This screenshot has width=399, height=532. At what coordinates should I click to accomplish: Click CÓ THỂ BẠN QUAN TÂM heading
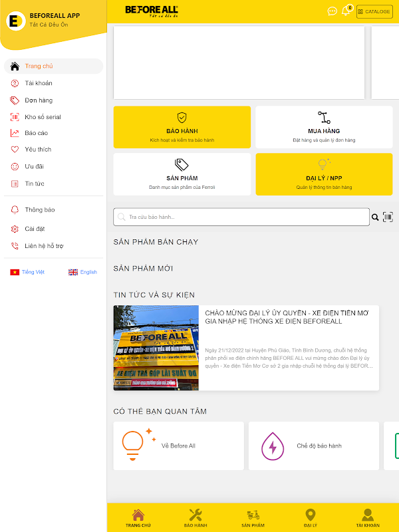coord(160,411)
